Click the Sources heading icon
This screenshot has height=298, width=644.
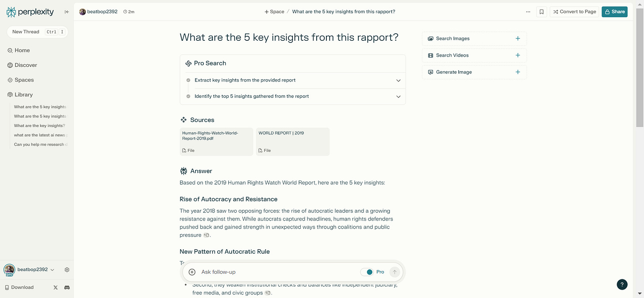click(x=184, y=120)
